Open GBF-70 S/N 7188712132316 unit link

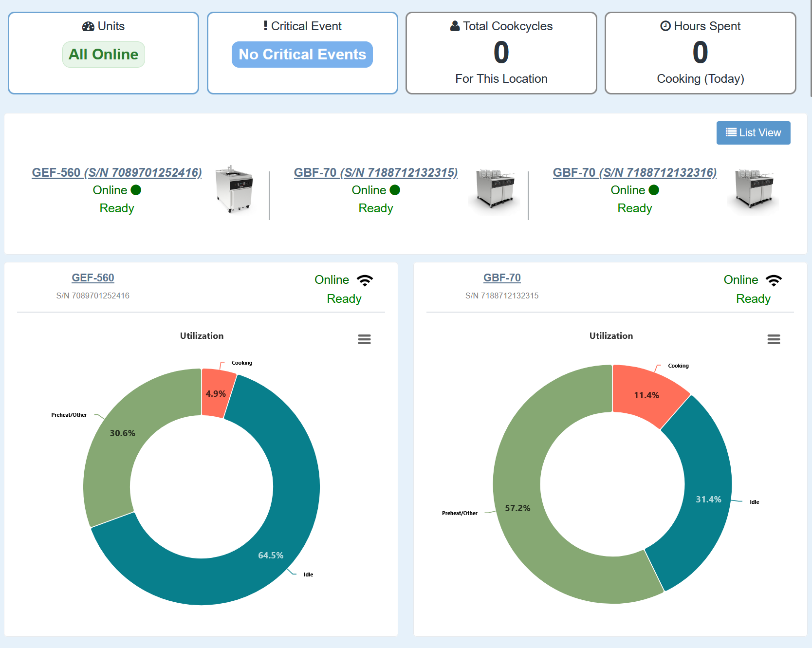(x=634, y=173)
